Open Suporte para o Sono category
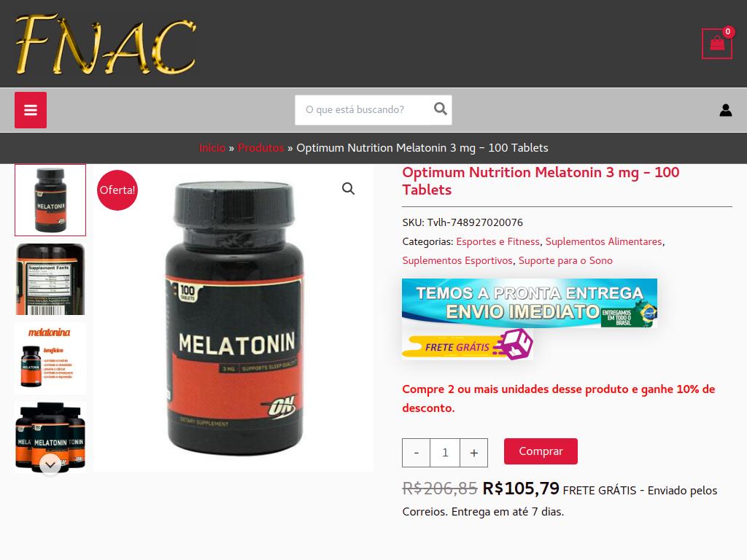Image resolution: width=747 pixels, height=560 pixels. [565, 260]
